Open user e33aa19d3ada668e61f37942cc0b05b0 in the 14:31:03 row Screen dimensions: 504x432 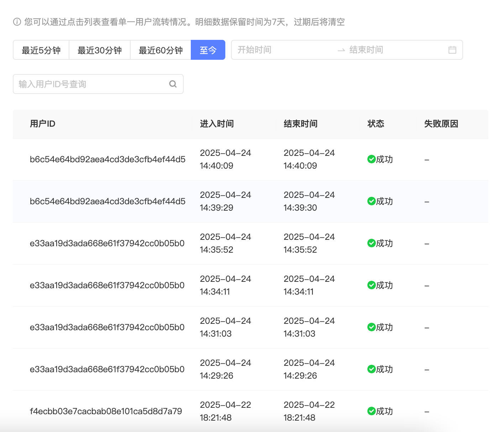coord(107,327)
